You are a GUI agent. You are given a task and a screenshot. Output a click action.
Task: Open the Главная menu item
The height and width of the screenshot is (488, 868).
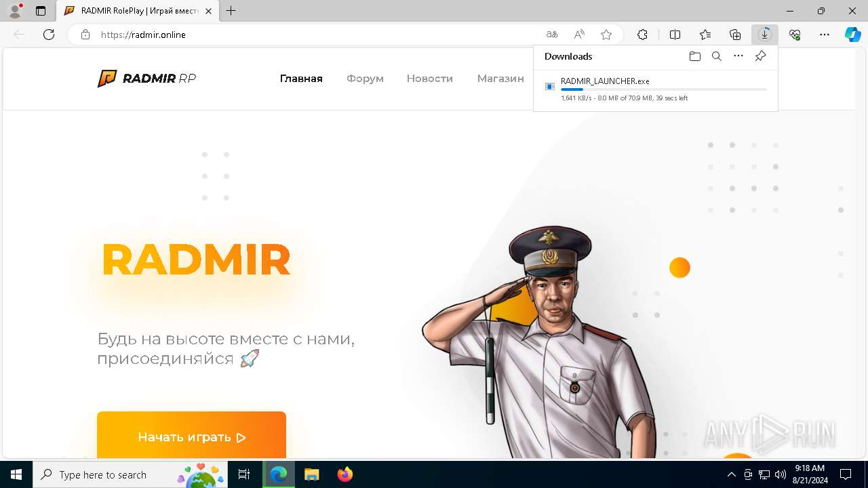[301, 79]
